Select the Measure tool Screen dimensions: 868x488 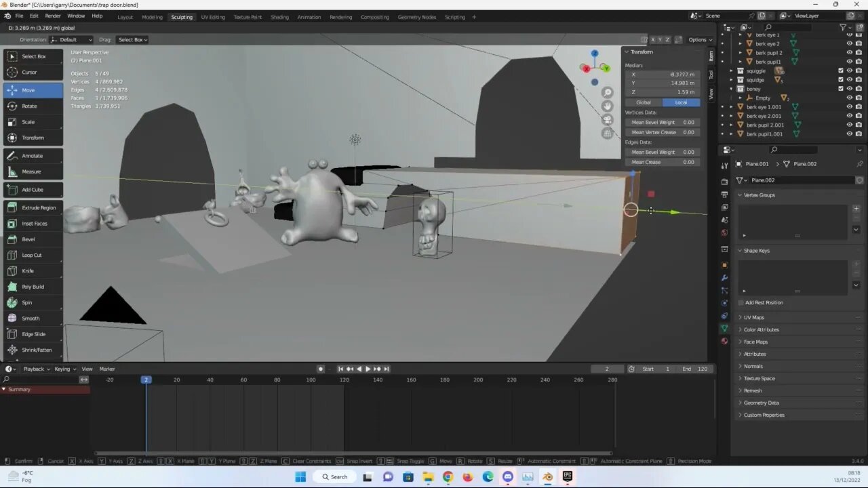pos(33,171)
